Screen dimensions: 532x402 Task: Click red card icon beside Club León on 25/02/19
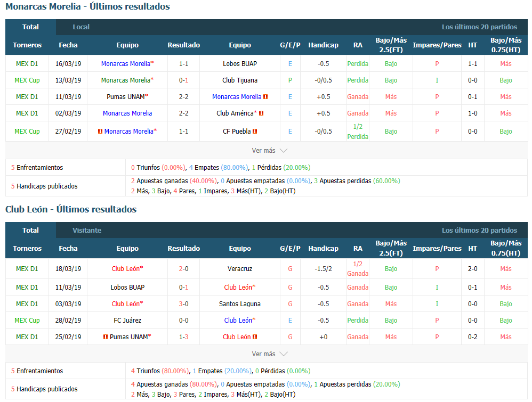[255, 337]
